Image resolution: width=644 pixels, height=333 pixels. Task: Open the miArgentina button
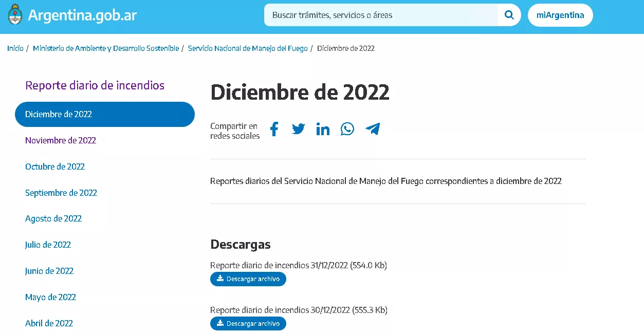pos(560,15)
